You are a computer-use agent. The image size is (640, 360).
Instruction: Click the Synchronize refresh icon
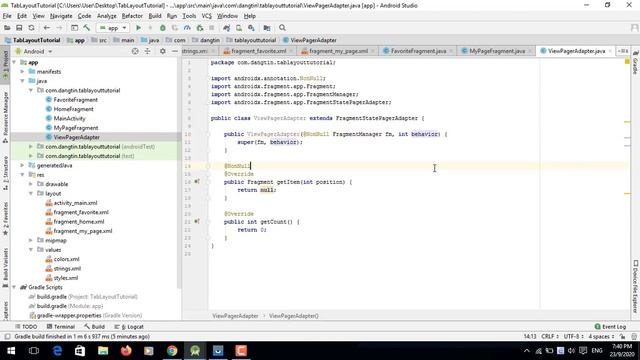tap(31, 28)
